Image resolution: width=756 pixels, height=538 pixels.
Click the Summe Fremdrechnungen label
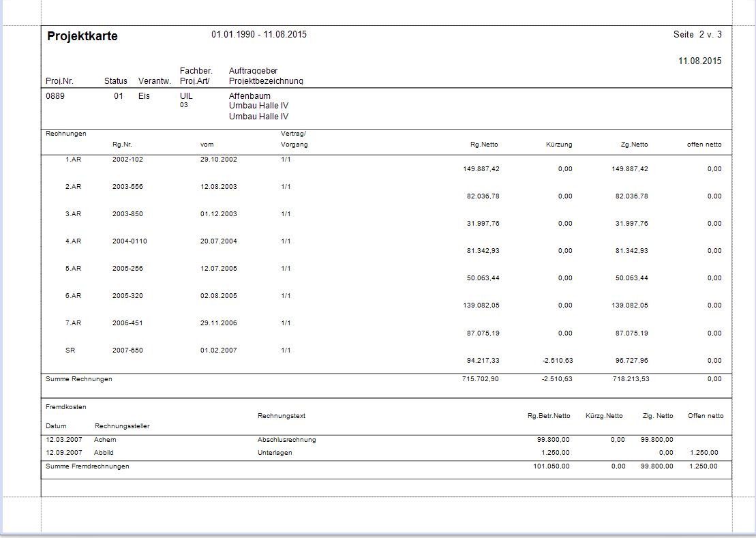click(x=87, y=466)
